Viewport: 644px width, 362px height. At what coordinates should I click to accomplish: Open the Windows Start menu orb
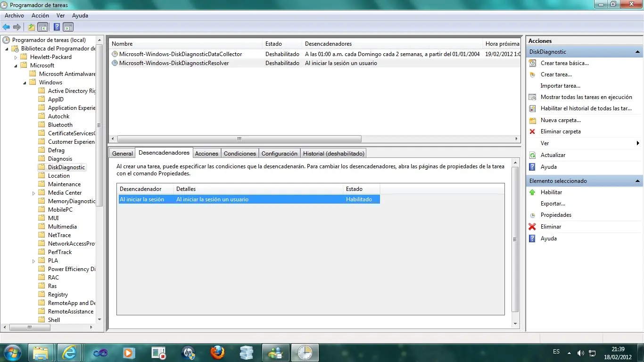[12, 352]
